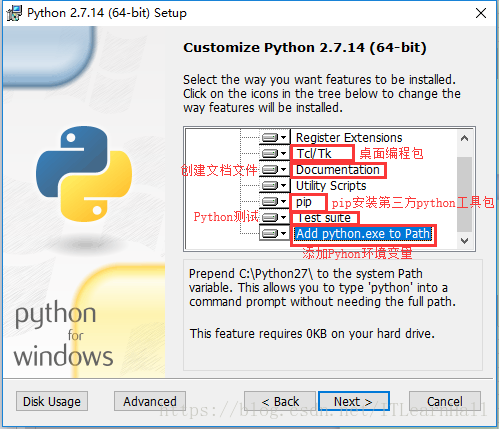Click the Disk Usage button
The width and height of the screenshot is (500, 430).
point(52,401)
